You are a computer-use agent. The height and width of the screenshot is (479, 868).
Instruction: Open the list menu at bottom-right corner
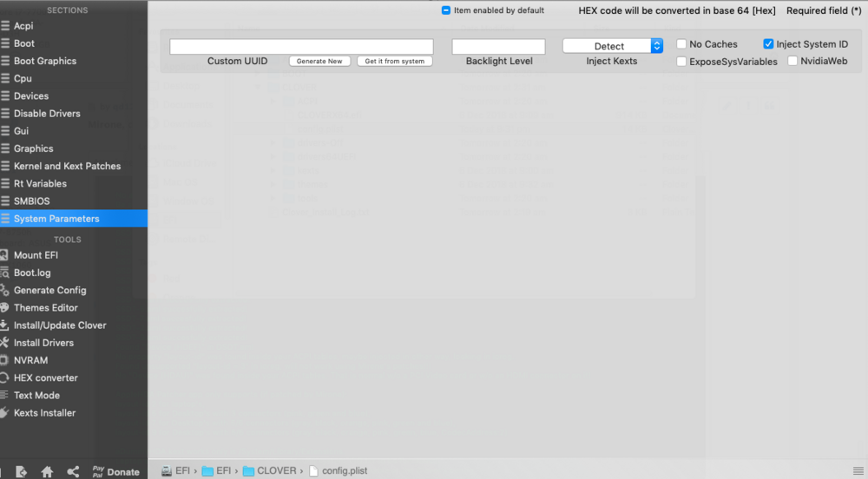pos(858,470)
